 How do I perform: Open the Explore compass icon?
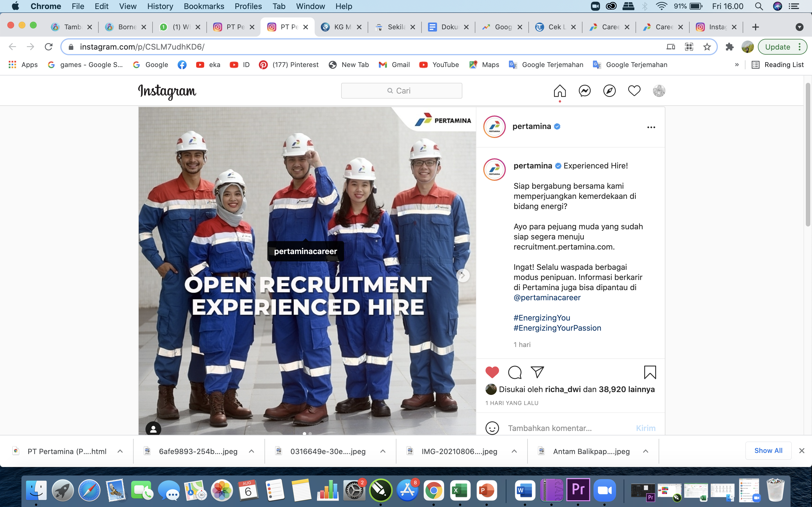609,91
